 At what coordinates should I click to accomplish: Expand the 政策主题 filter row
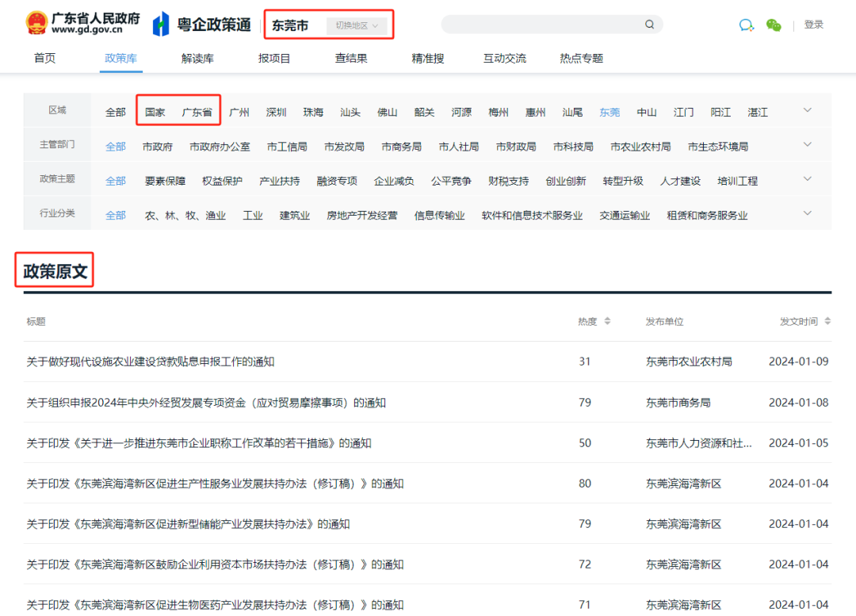[807, 178]
